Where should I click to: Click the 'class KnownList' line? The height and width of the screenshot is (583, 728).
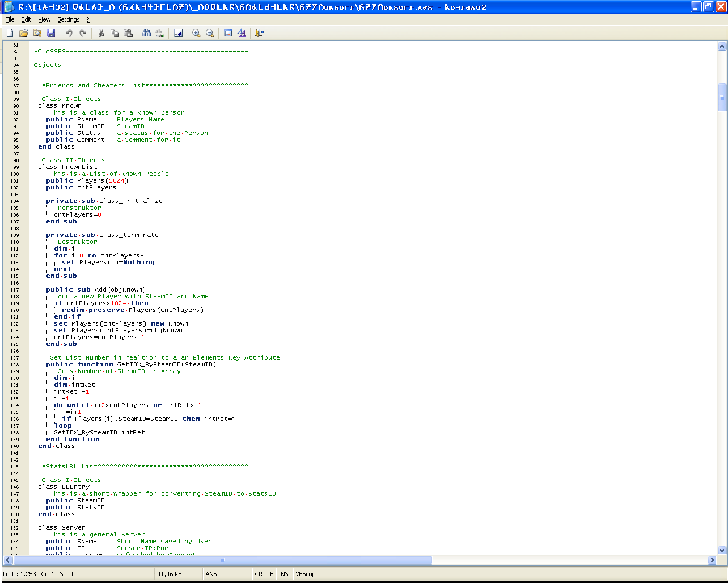pyautogui.click(x=67, y=167)
